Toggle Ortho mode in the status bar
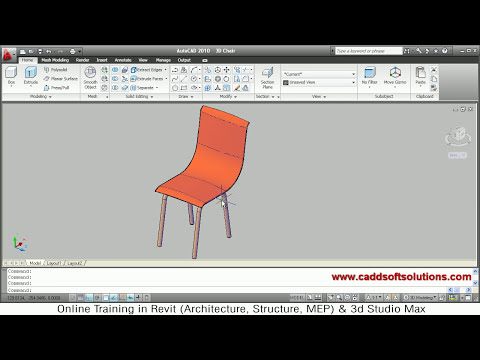This screenshot has height=360, width=480. point(89,297)
